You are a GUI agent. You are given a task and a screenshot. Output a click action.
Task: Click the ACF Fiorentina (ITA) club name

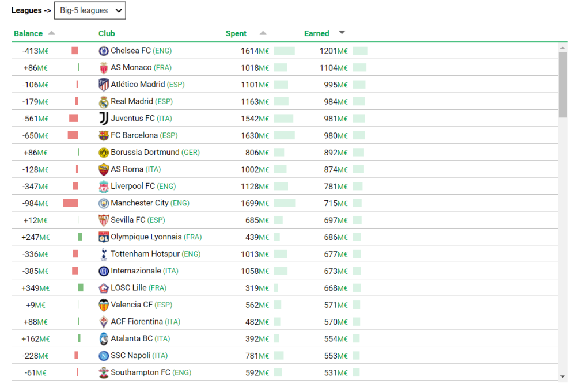[146, 322]
